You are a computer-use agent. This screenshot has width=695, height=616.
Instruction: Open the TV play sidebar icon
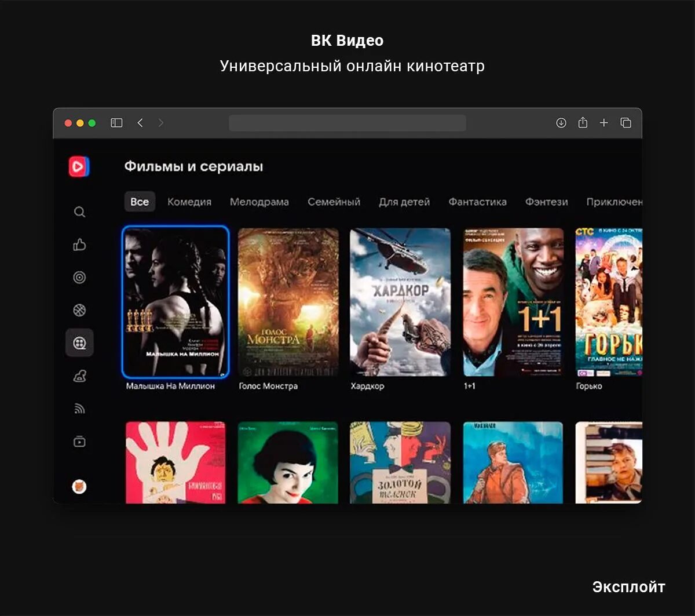(x=80, y=442)
